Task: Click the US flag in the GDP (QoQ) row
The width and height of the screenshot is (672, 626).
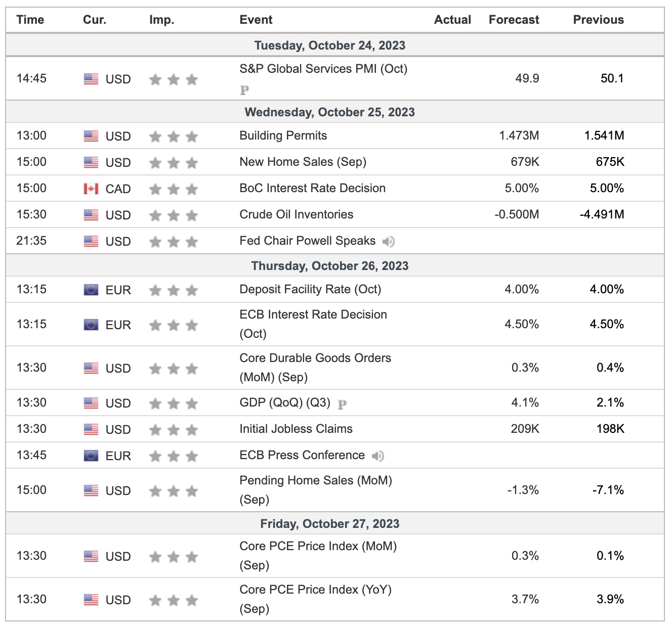Action: (91, 404)
